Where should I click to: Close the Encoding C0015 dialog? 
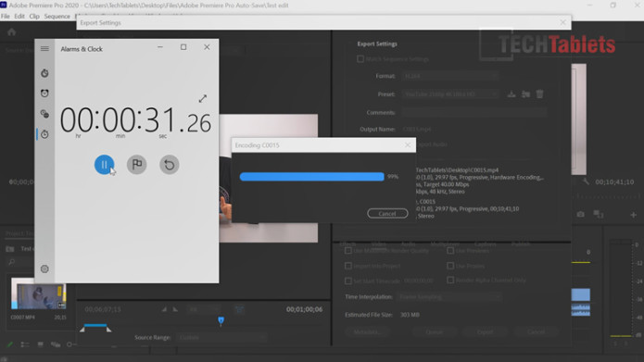(408, 144)
